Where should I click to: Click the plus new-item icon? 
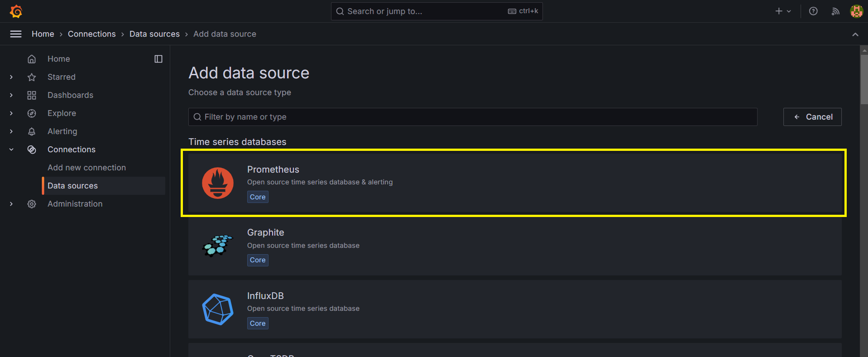tap(779, 11)
